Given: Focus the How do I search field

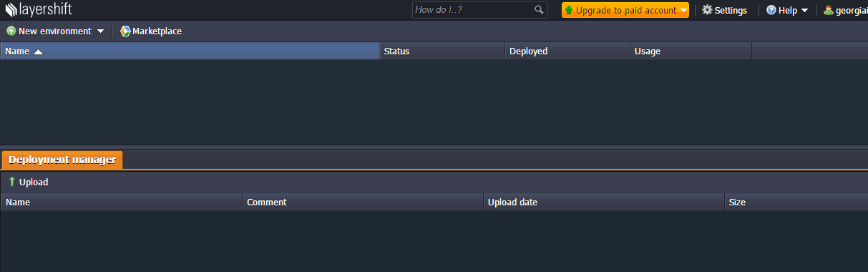Looking at the screenshot, I should pos(473,10).
